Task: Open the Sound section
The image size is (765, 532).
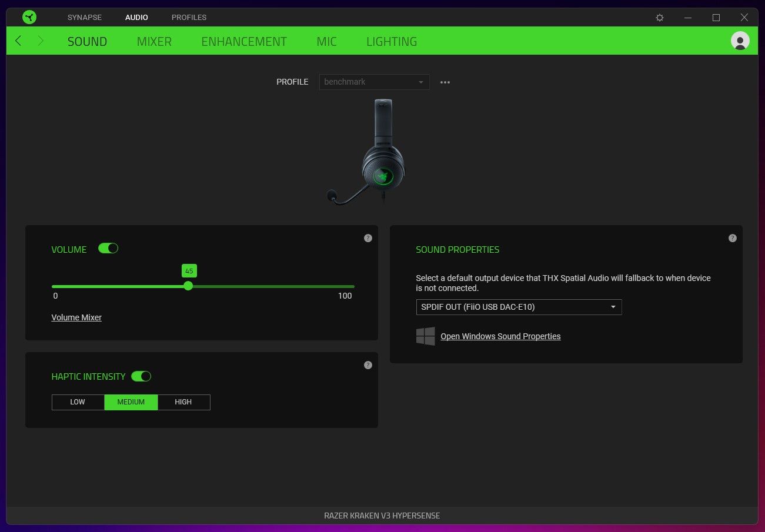Action: tap(87, 42)
